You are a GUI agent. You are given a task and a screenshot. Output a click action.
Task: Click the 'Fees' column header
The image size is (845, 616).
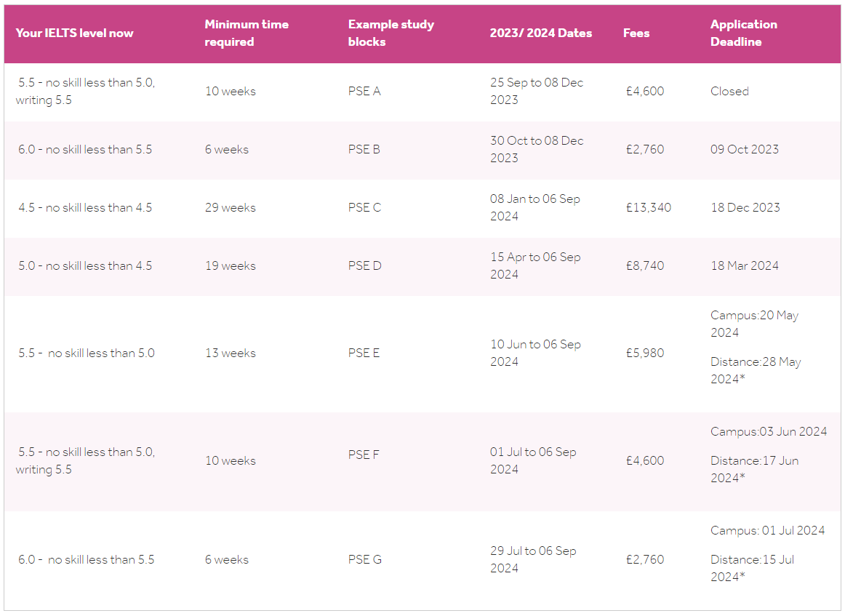coord(636,33)
